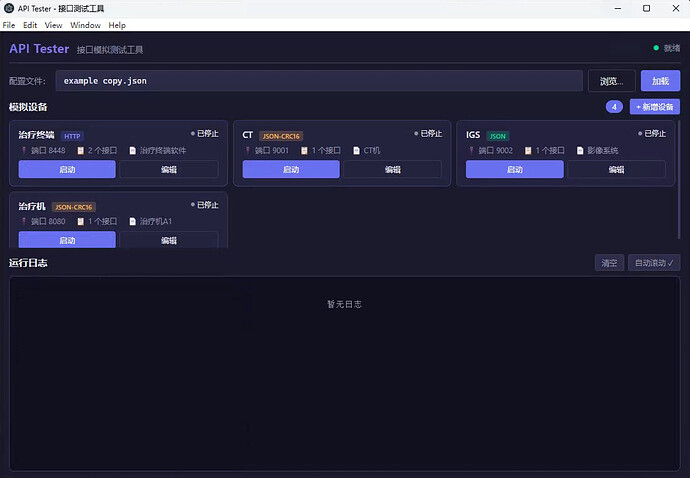Click the 模拟设备 section heading

(28, 107)
